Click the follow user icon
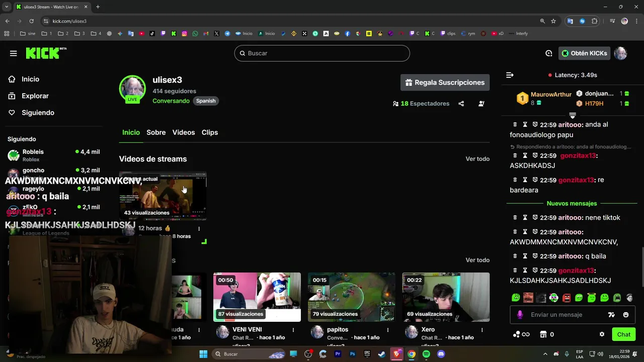Image resolution: width=644 pixels, height=362 pixels. click(481, 104)
